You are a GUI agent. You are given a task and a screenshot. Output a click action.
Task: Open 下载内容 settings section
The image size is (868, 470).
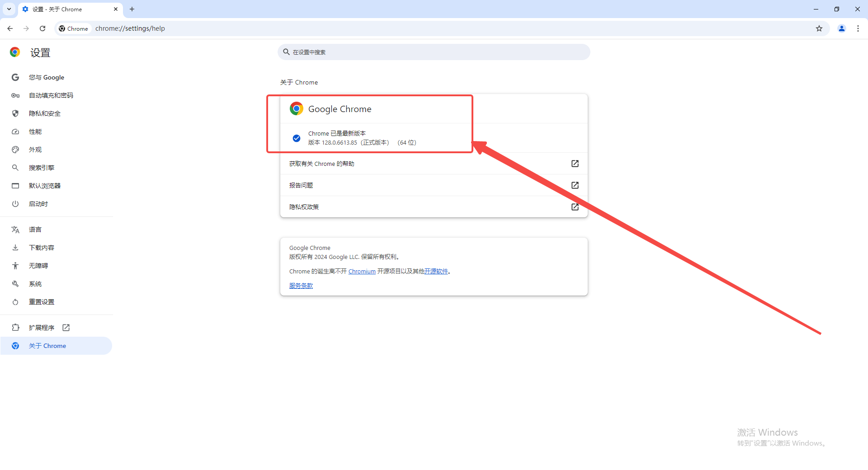coord(57,248)
